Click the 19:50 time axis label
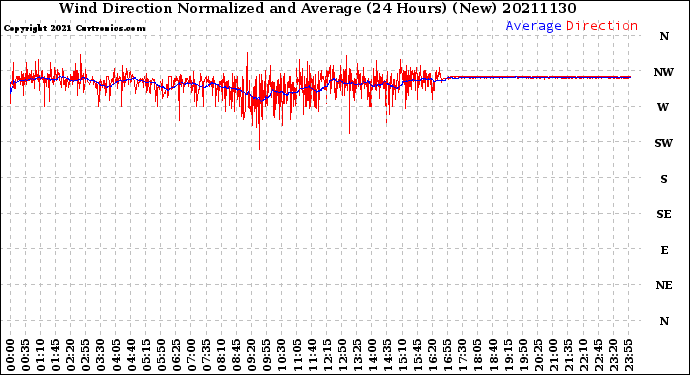Viewport: 690px width, 375px height. coord(522,355)
